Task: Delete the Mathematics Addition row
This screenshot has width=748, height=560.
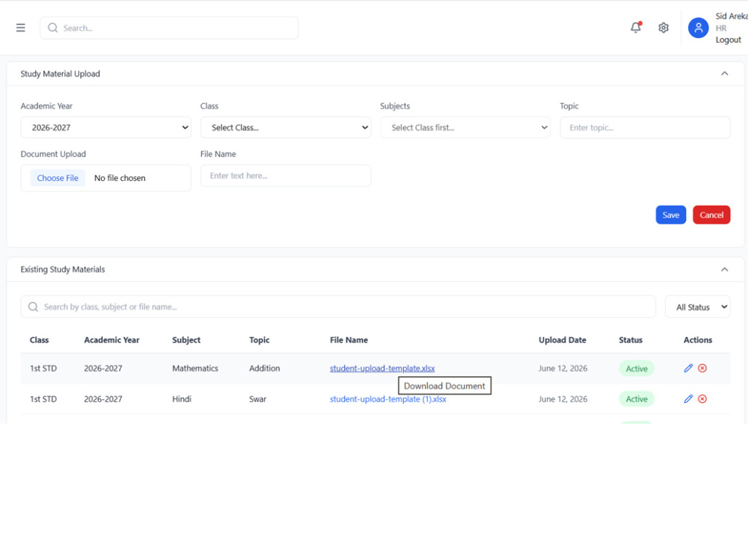Action: click(702, 368)
